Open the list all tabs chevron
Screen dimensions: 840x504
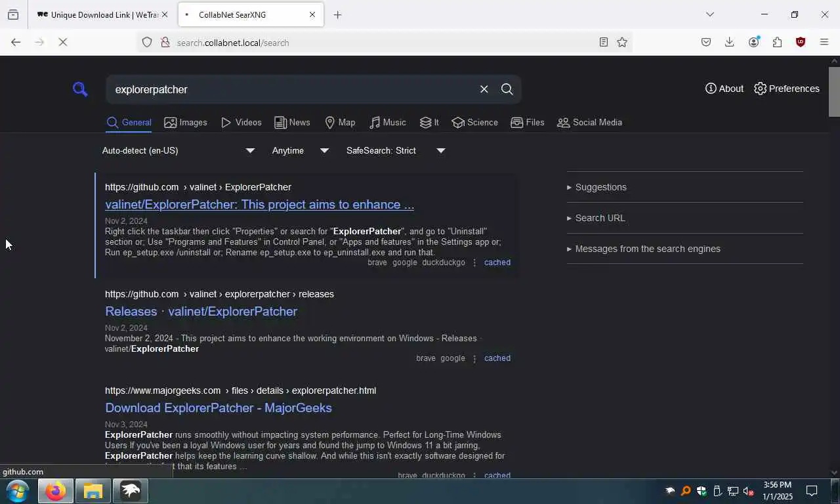pyautogui.click(x=709, y=14)
